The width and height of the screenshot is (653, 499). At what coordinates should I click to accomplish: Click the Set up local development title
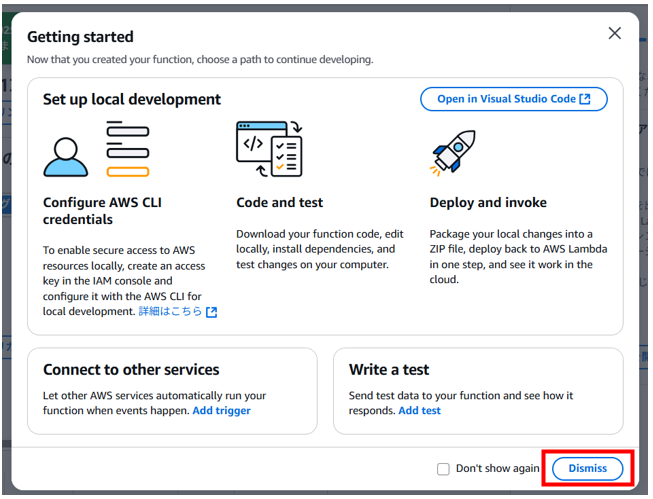tap(132, 100)
